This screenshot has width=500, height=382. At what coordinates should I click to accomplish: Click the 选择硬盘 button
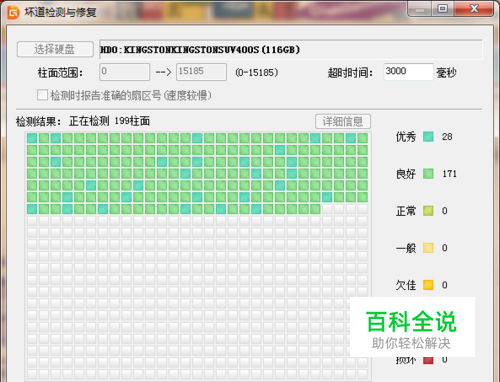click(55, 49)
